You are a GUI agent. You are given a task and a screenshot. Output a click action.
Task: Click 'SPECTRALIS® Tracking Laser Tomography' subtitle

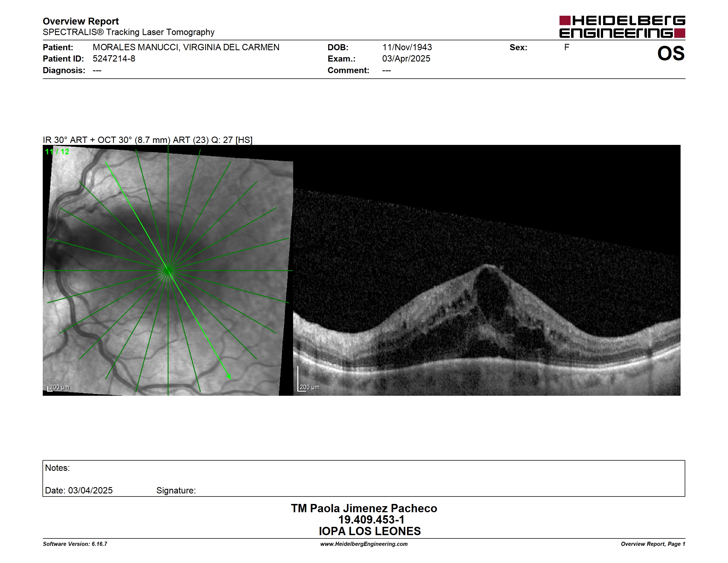(128, 32)
